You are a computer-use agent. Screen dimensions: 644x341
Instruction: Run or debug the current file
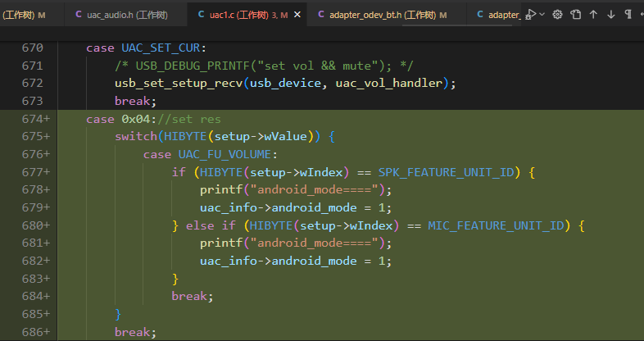point(532,15)
